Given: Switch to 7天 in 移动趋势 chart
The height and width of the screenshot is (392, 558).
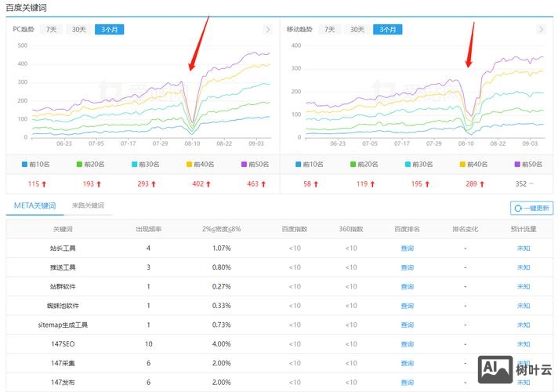Looking at the screenshot, I should [x=331, y=30].
